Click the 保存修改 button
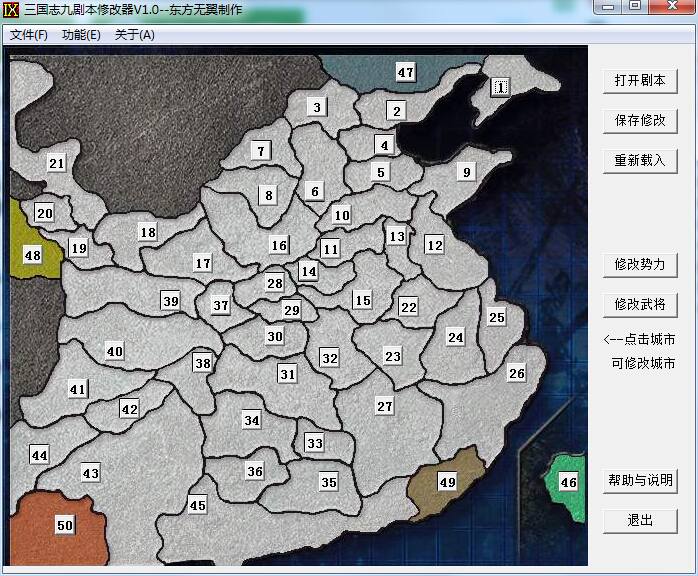The width and height of the screenshot is (698, 576). pyautogui.click(x=640, y=120)
